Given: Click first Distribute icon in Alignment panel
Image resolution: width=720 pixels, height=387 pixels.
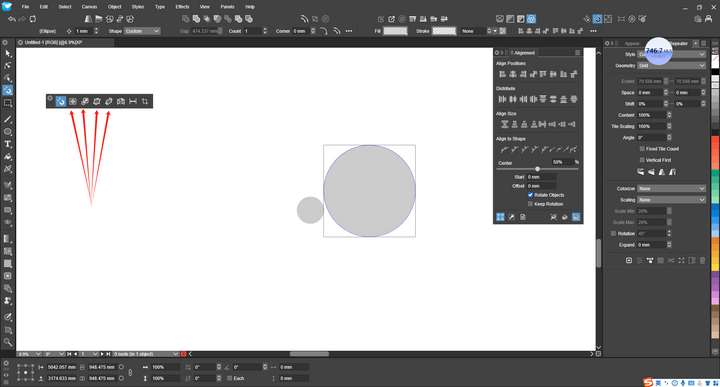Looking at the screenshot, I should tap(502, 99).
